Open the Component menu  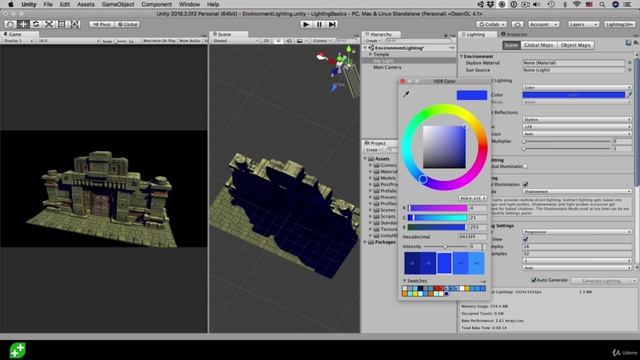pyautogui.click(x=156, y=4)
